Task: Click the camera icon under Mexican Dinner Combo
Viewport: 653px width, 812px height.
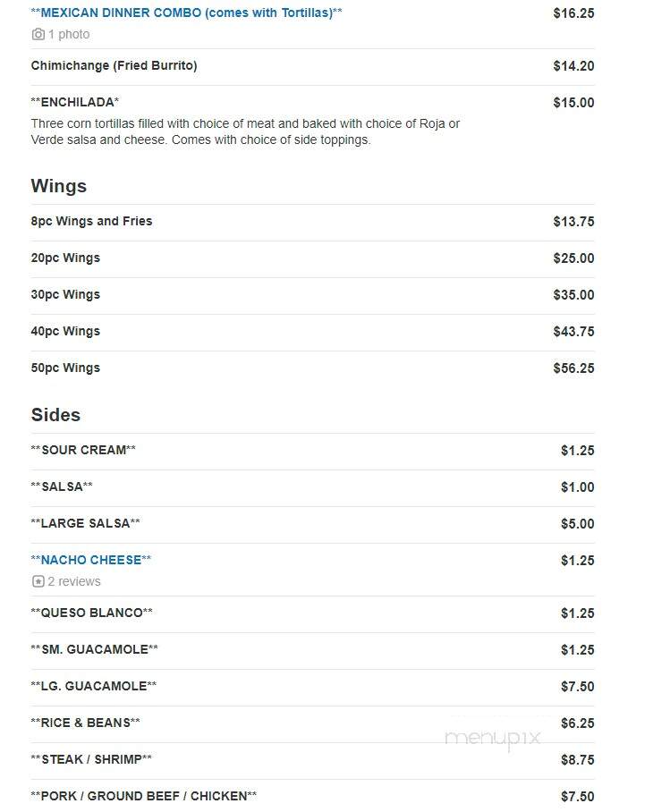Action: (38, 34)
